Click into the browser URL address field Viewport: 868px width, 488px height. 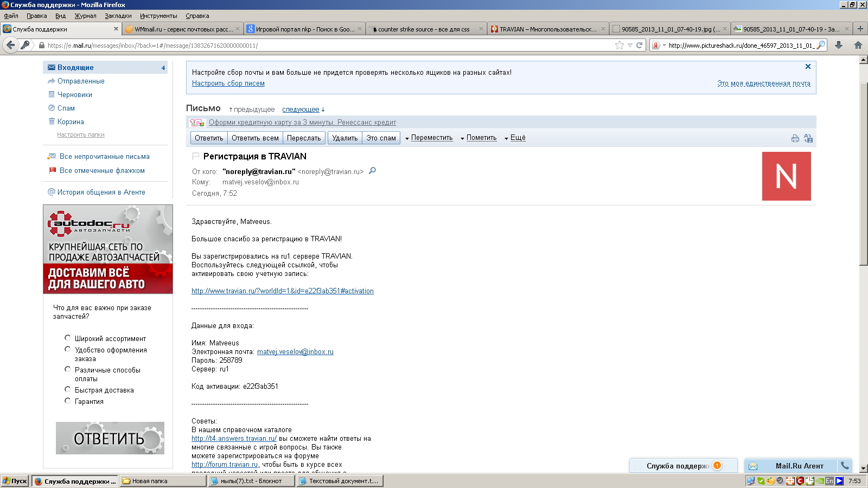(x=330, y=45)
